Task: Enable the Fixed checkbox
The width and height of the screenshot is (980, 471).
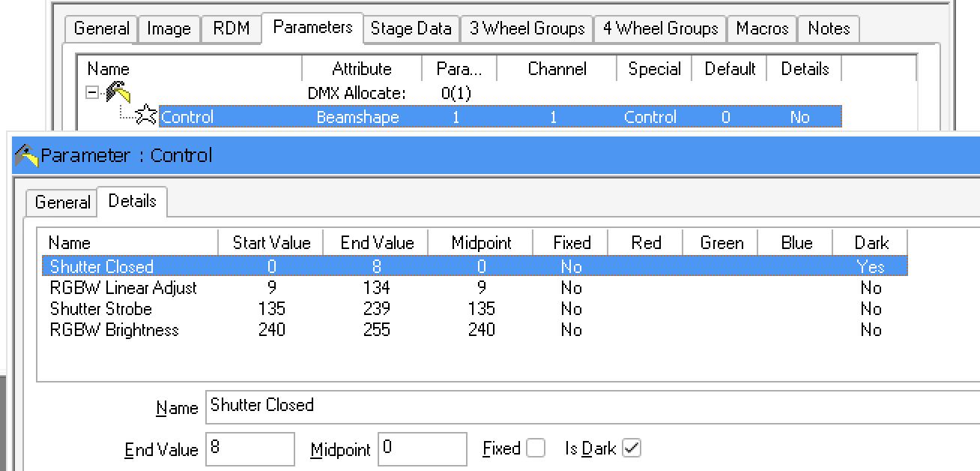Action: pos(536,448)
